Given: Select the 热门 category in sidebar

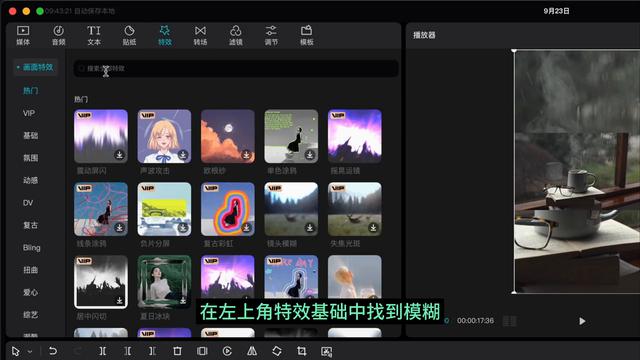Looking at the screenshot, I should 31,91.
